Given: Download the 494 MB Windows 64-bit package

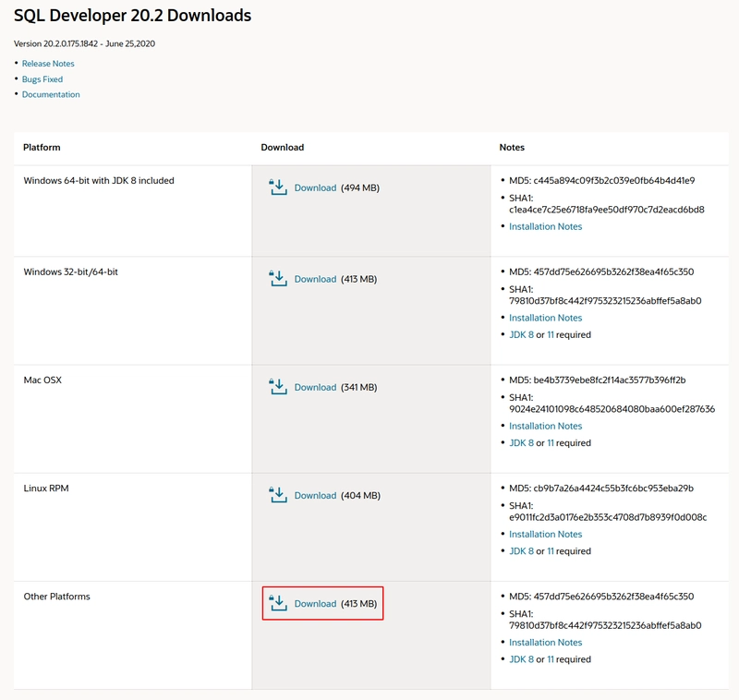Looking at the screenshot, I should tap(315, 187).
